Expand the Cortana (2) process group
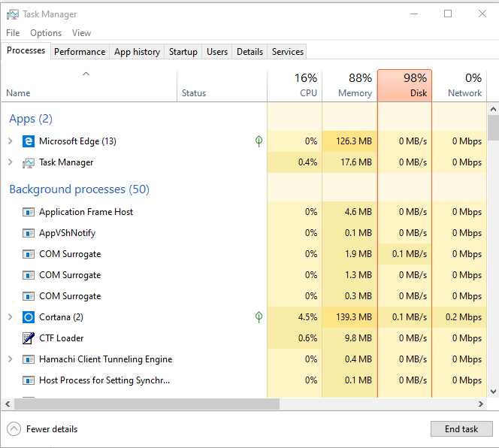The height and width of the screenshot is (448, 499). 11,316
